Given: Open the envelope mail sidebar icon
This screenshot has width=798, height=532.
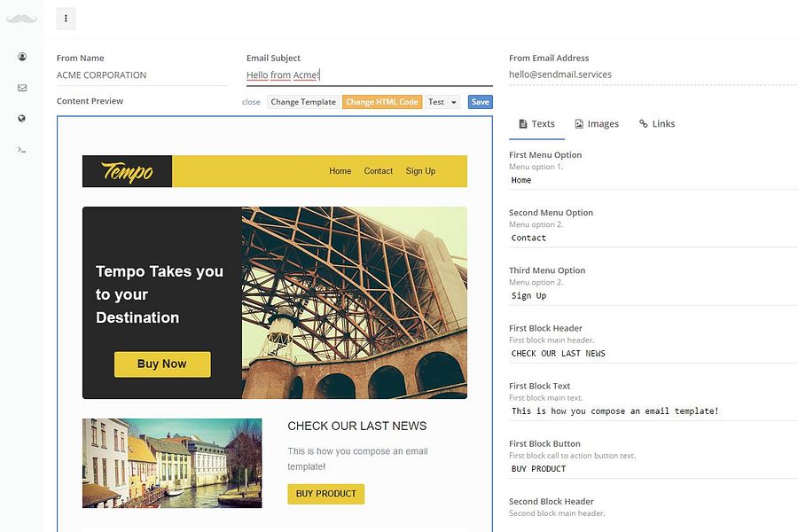Looking at the screenshot, I should click(x=22, y=88).
